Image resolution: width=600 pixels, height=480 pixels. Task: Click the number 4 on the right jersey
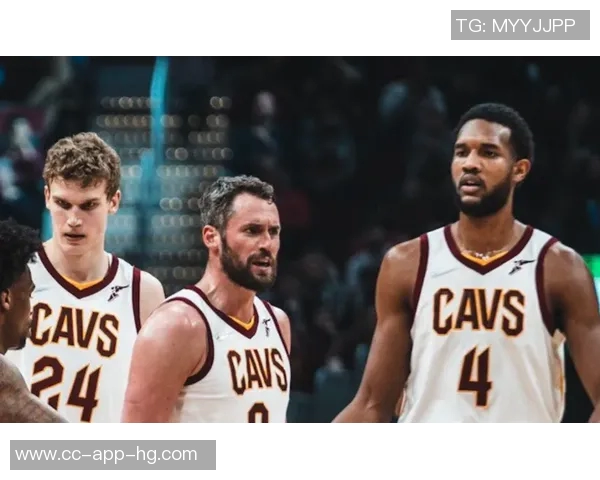(475, 377)
